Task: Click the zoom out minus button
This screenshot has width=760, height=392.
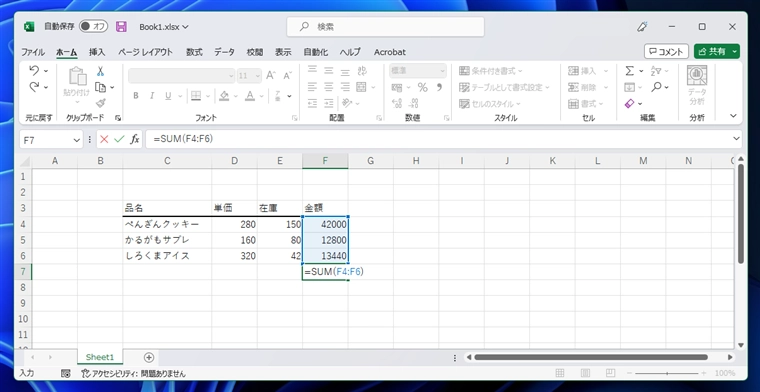Action: pyautogui.click(x=629, y=373)
